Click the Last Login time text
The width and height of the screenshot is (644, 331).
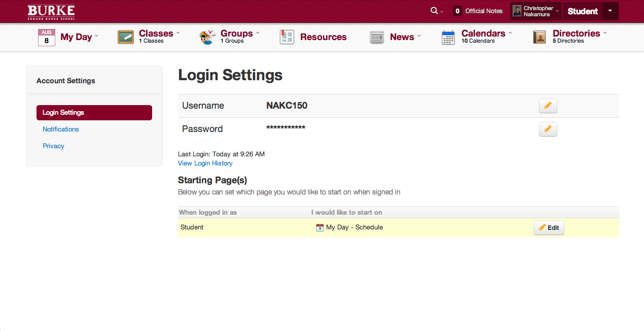(x=221, y=154)
